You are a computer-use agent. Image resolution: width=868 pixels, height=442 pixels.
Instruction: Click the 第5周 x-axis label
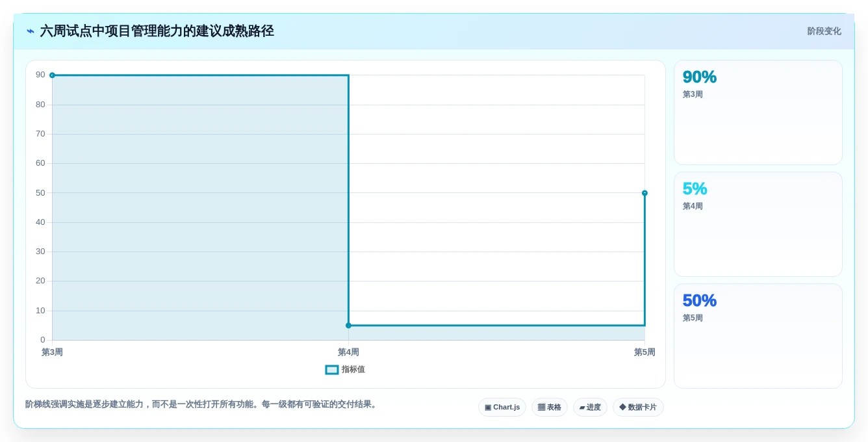point(645,352)
